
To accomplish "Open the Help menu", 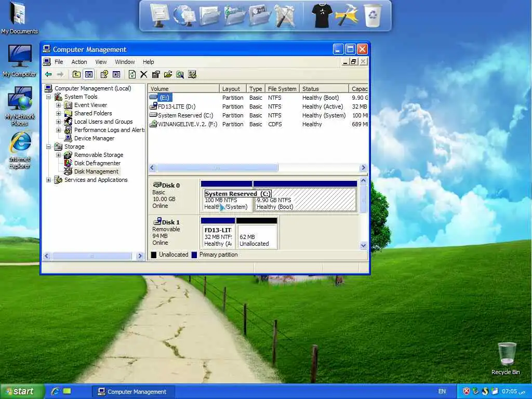I will click(x=148, y=62).
